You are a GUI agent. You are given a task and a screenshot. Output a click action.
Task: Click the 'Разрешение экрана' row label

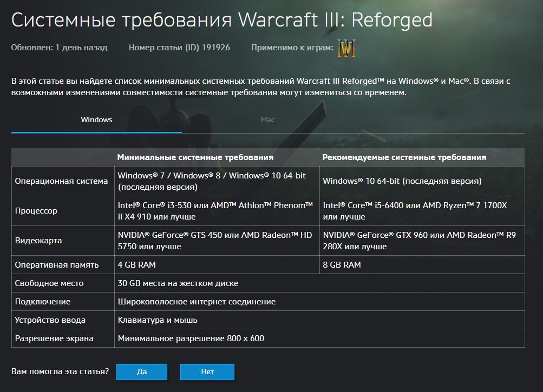click(x=54, y=338)
